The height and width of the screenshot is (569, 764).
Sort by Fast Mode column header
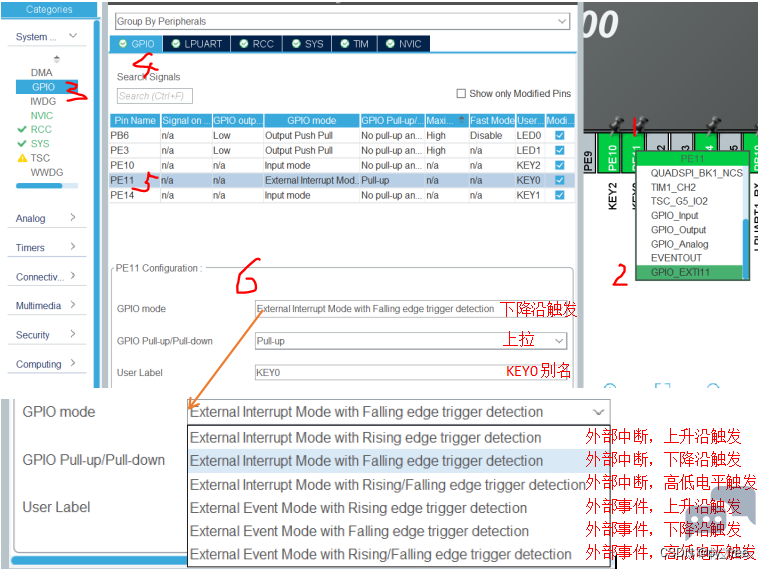coord(492,120)
